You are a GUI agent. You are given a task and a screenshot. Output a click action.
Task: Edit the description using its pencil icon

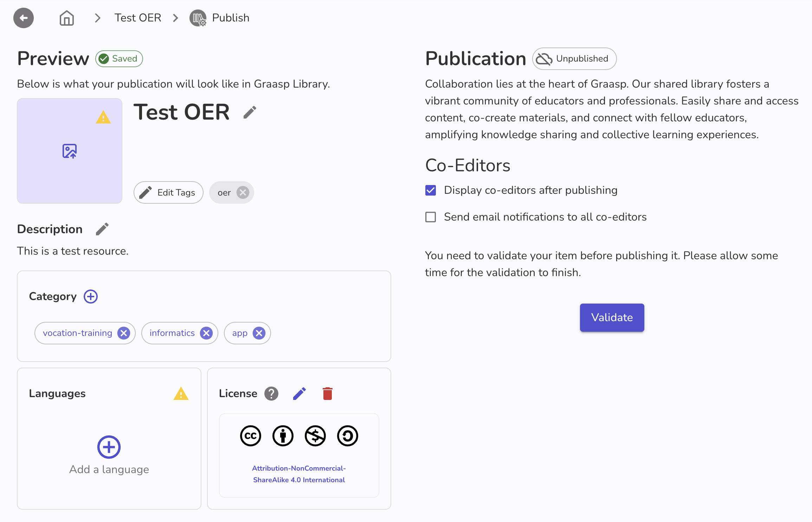click(102, 229)
